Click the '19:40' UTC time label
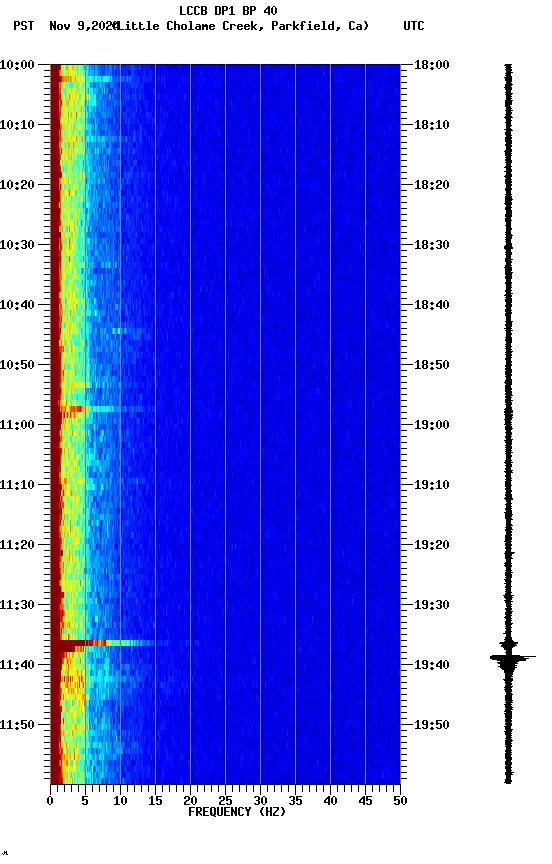 click(432, 665)
